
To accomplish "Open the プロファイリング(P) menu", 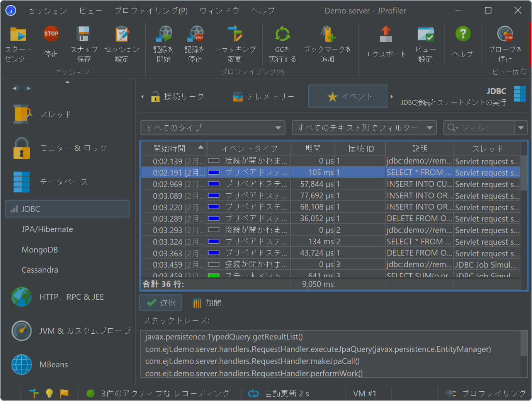I will pyautogui.click(x=151, y=11).
